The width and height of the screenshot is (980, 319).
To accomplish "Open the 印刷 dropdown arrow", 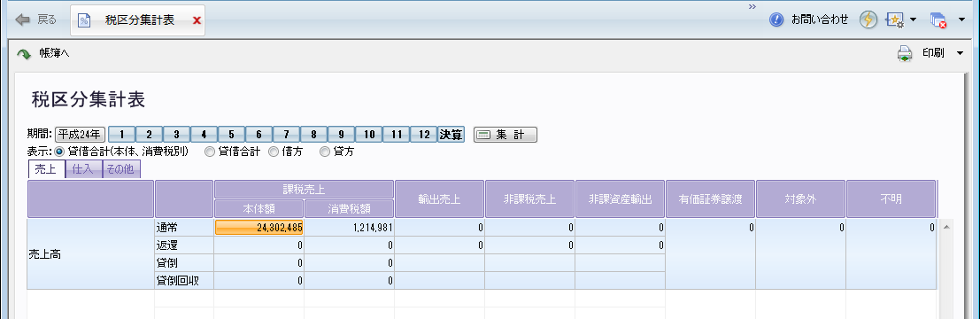I will (x=960, y=54).
